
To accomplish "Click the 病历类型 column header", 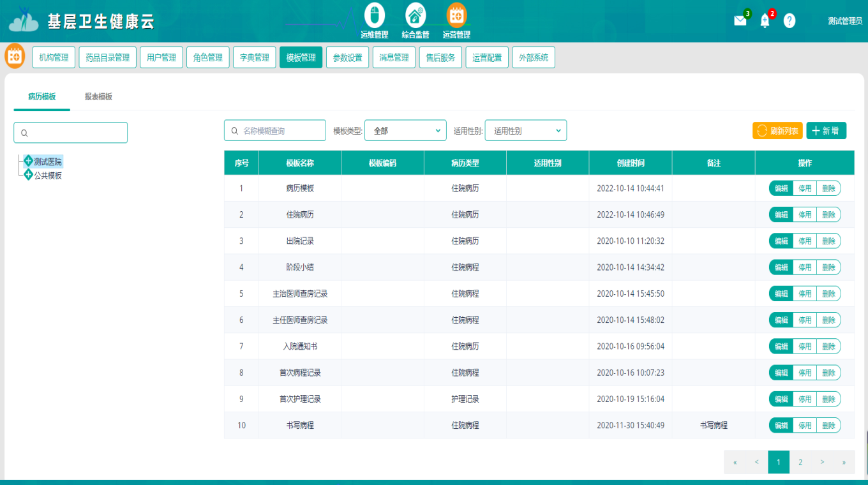I will (465, 163).
